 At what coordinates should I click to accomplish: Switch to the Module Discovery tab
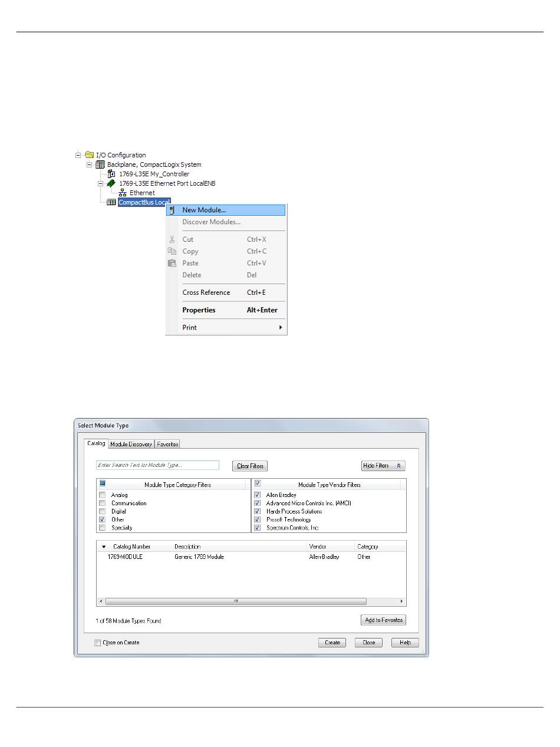[131, 444]
